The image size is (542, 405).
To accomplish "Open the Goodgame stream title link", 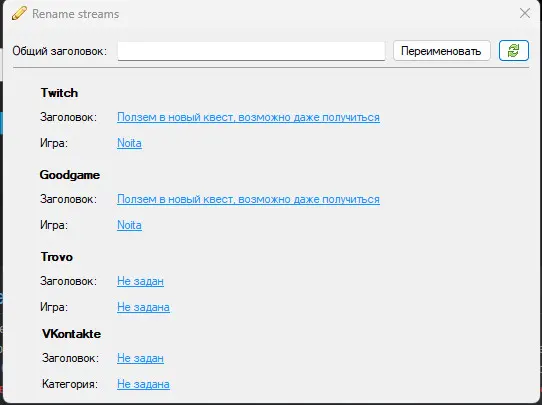I will coord(248,199).
